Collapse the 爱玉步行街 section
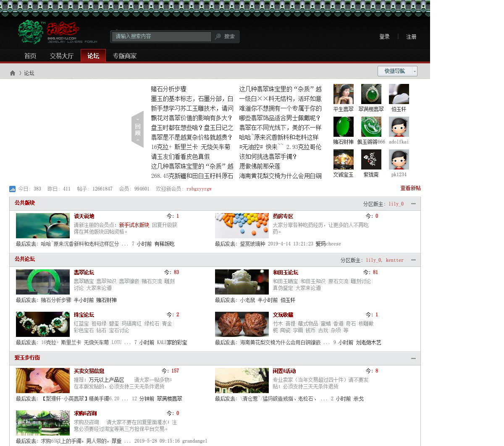This screenshot has height=446, width=504. (x=413, y=359)
